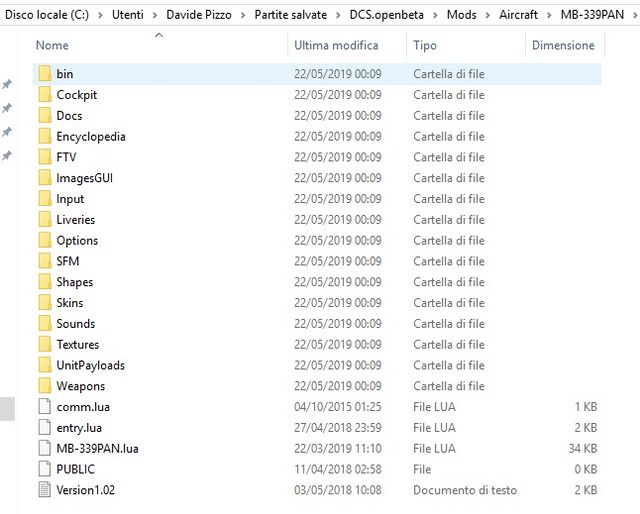Click the ImagesGUI folder icon
The height and width of the screenshot is (514, 640).
45,178
